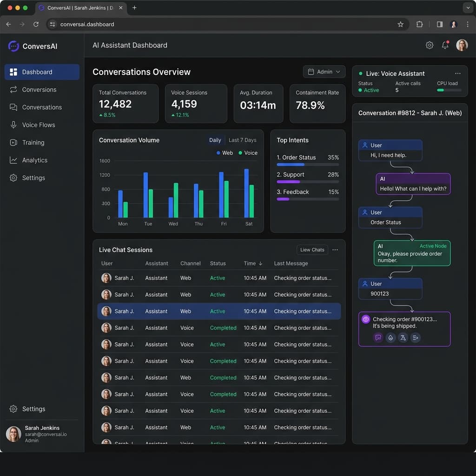Open Settings above the Sarah Jenkins profile

[42, 409]
